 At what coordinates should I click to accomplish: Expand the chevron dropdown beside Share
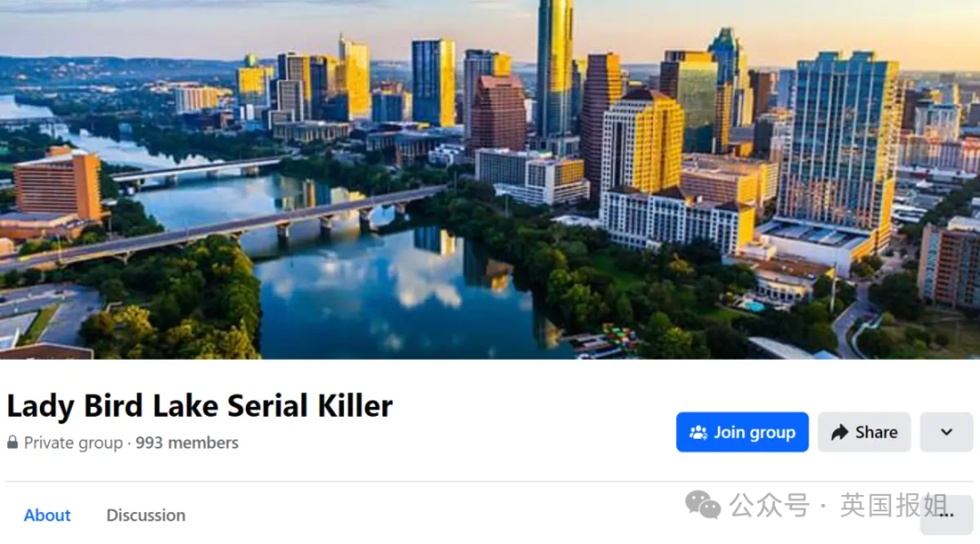(946, 432)
